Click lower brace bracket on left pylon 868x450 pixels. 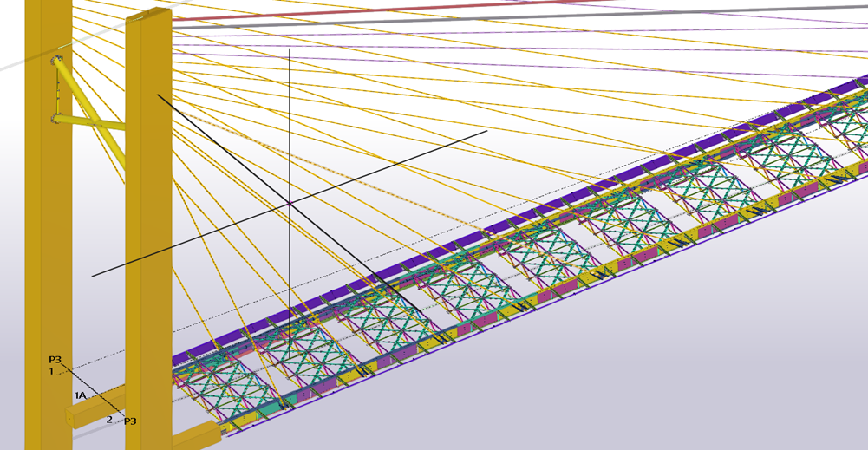[x=56, y=120]
